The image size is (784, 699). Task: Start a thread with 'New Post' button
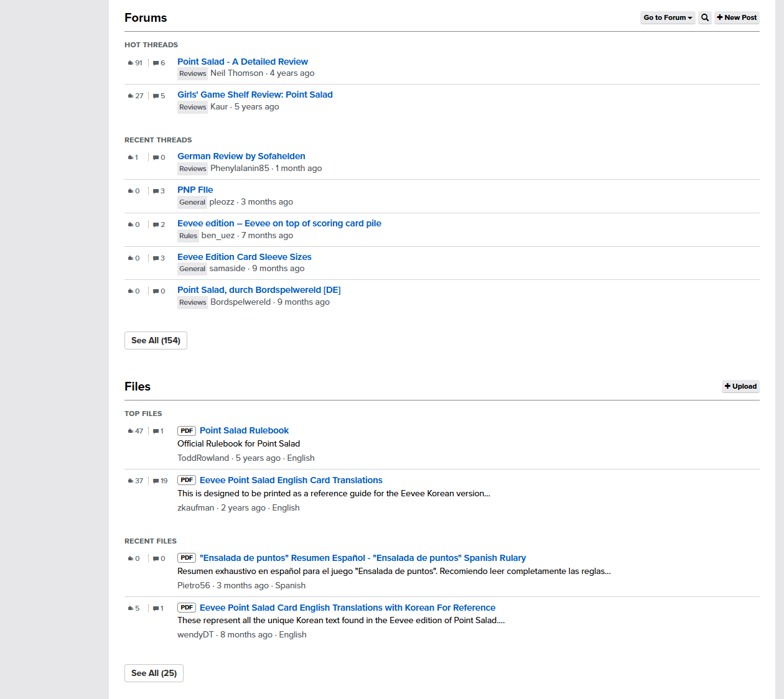pos(737,17)
